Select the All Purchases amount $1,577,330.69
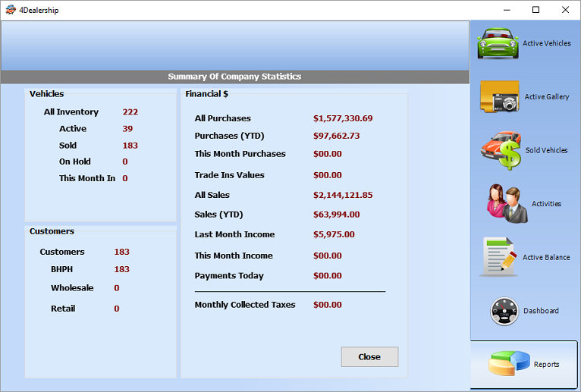This screenshot has height=392, width=581. coord(343,118)
